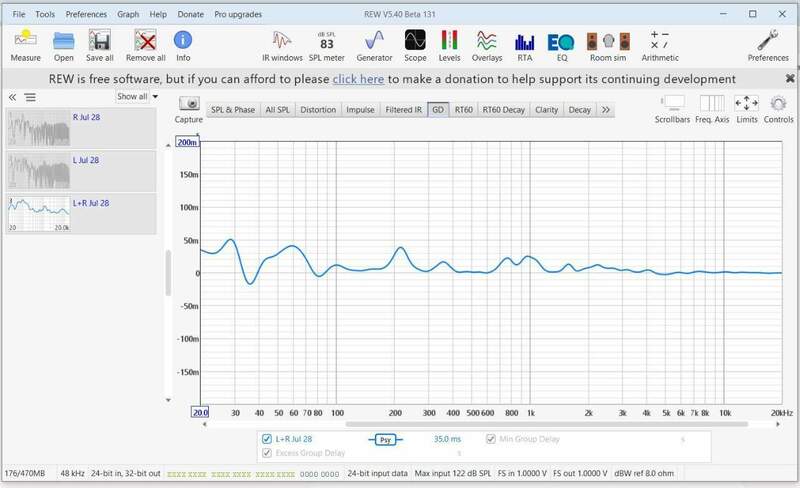Image resolution: width=800 pixels, height=488 pixels.
Task: Start a new measurement with Measure
Action: pos(26,45)
